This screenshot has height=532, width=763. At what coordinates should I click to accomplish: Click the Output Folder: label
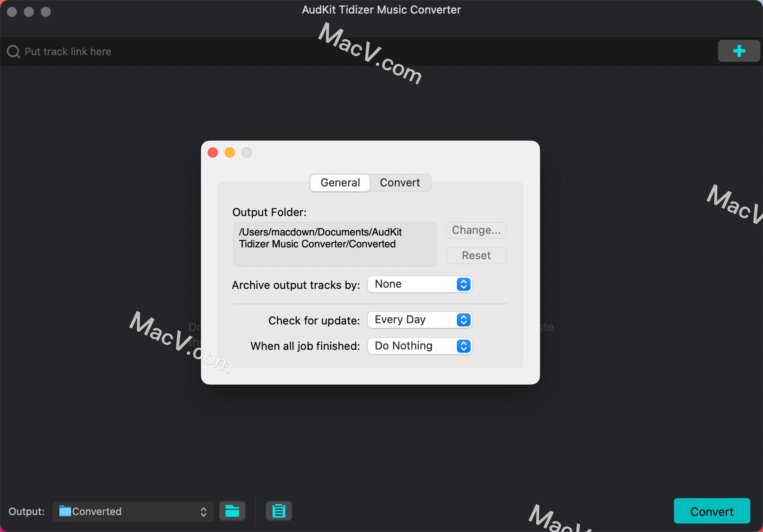[x=269, y=212]
